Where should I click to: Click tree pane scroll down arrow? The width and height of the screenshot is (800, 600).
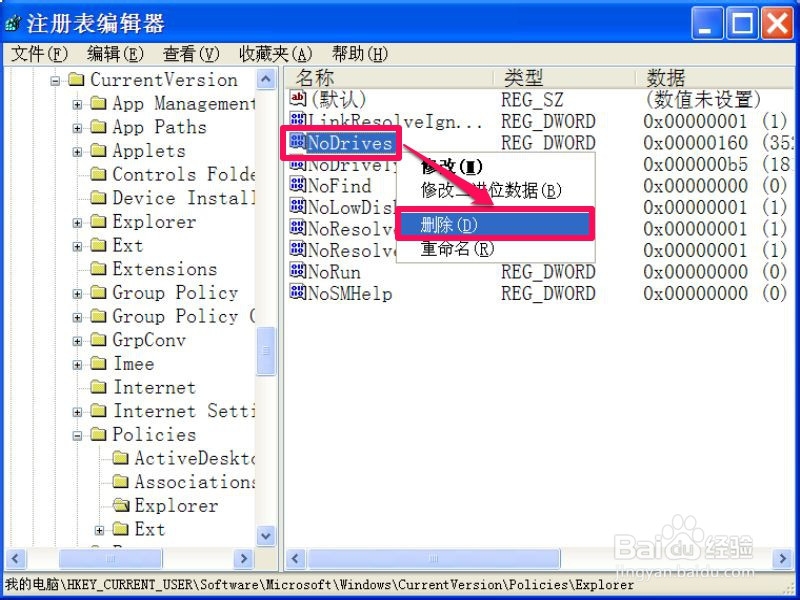[266, 536]
